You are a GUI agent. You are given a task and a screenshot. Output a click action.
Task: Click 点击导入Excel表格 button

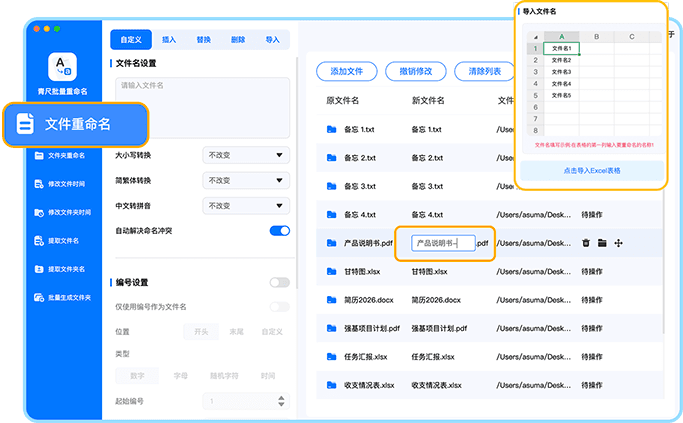pos(590,171)
